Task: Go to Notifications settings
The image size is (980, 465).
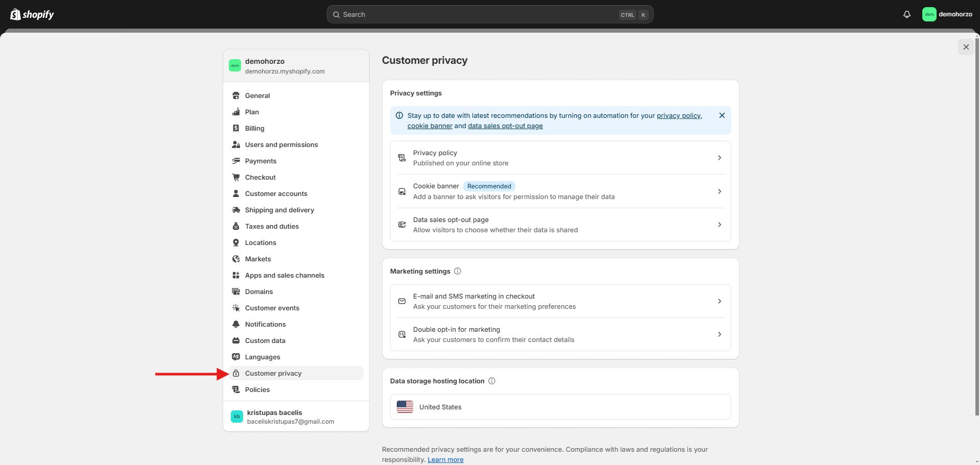Action: (265, 324)
